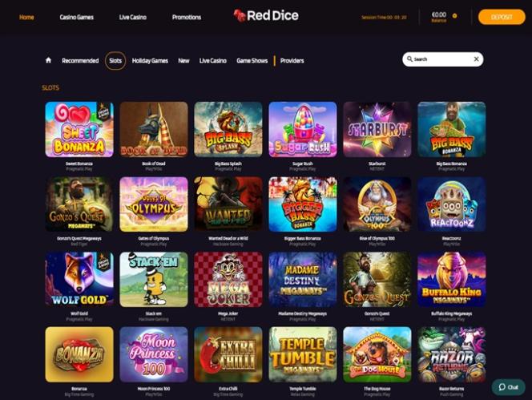The image size is (532, 400).
Task: Focus the Search input field
Action: [442, 59]
